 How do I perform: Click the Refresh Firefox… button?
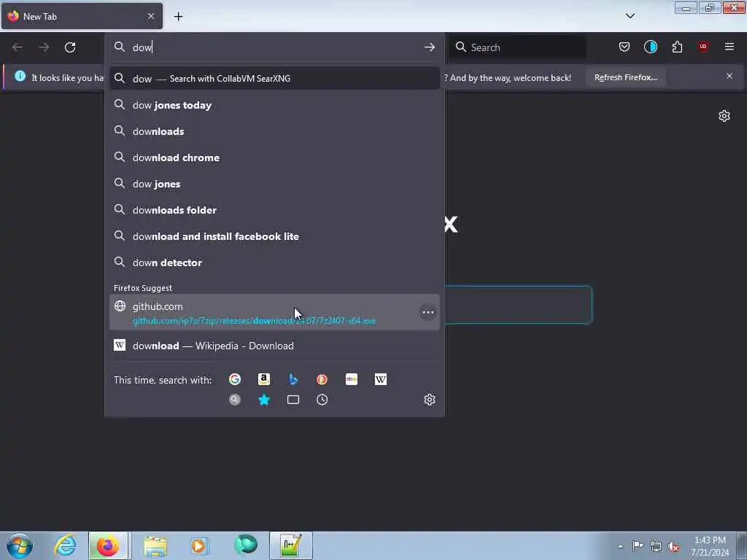625,77
